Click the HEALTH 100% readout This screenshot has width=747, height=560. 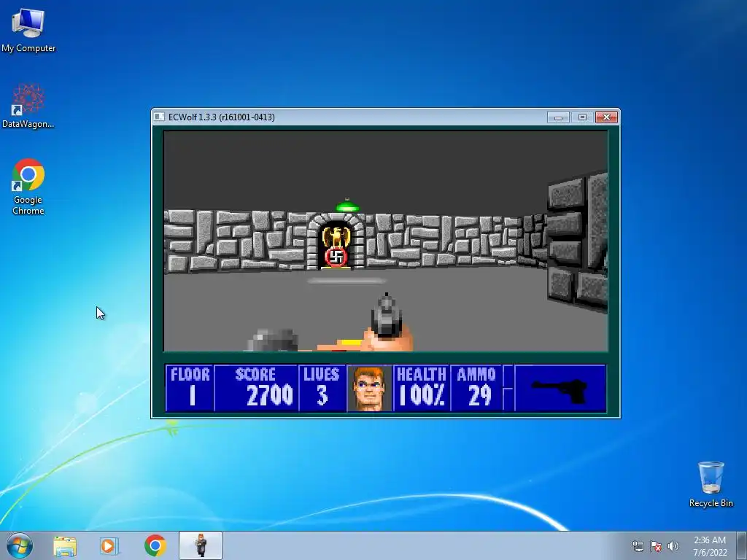[422, 388]
